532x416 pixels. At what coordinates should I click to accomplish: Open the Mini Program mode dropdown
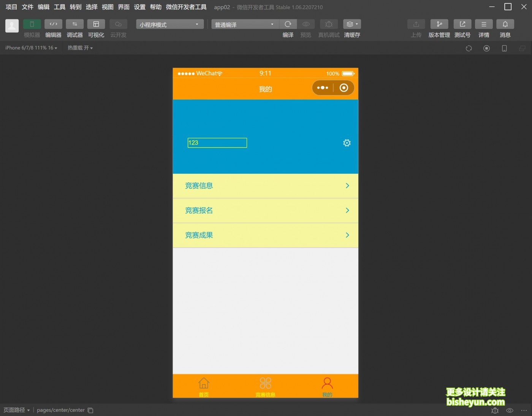click(x=170, y=24)
